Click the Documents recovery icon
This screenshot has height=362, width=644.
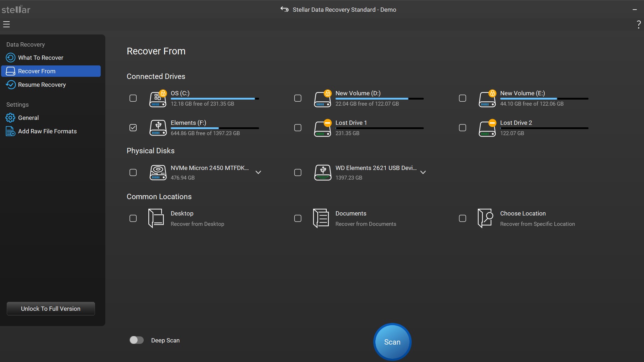tap(321, 218)
